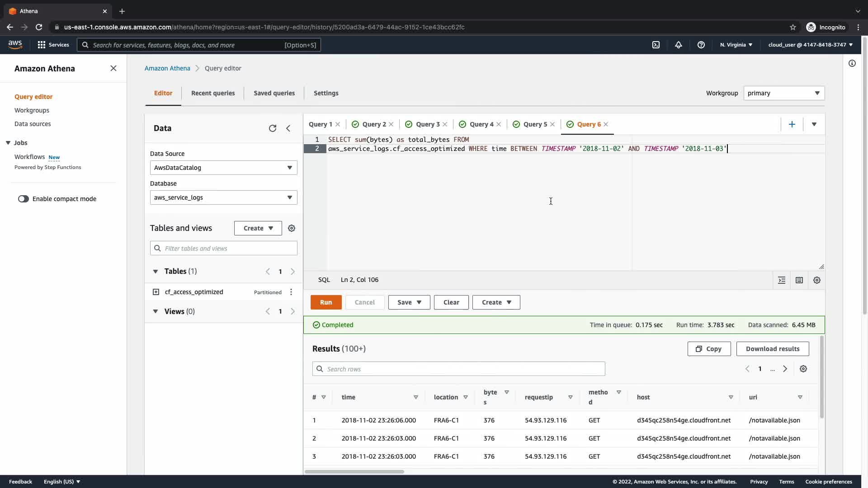
Task: Open Tables and views settings gear
Action: 292,228
